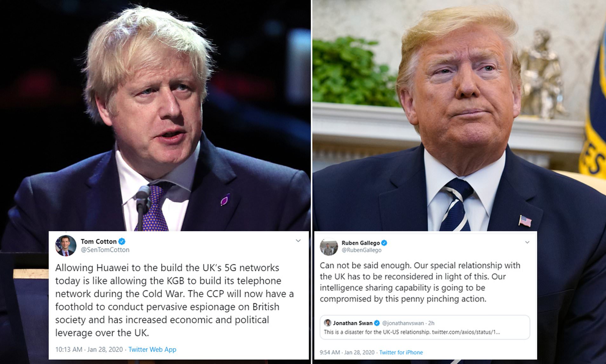Open the chevron menu on Ruben Gallego's tweet
This screenshot has width=606, height=364.
(527, 242)
